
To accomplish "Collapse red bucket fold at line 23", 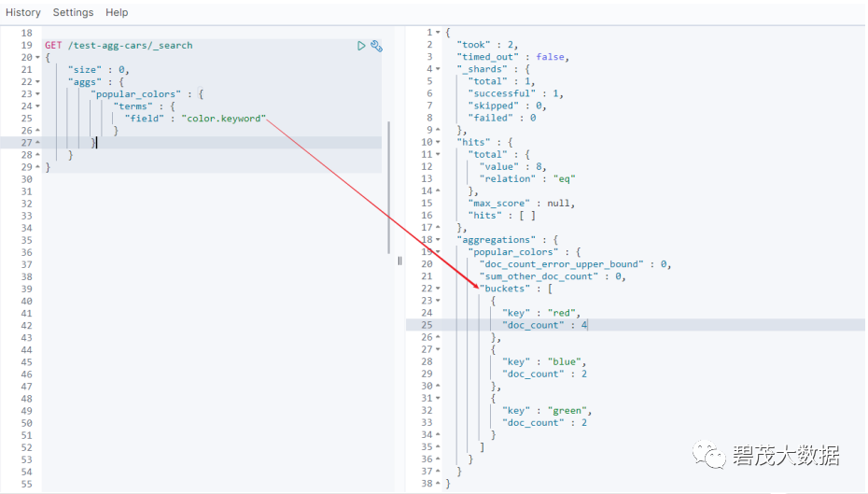I will pos(438,301).
